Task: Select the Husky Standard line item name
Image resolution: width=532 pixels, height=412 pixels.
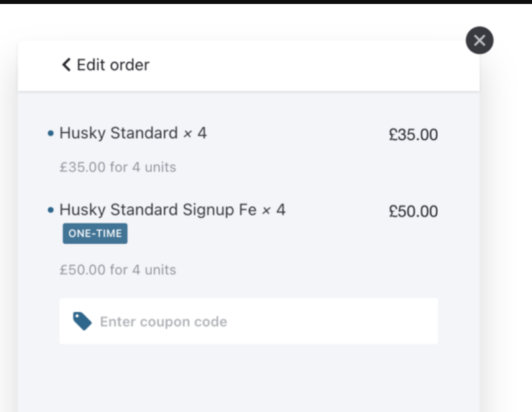Action: click(118, 133)
